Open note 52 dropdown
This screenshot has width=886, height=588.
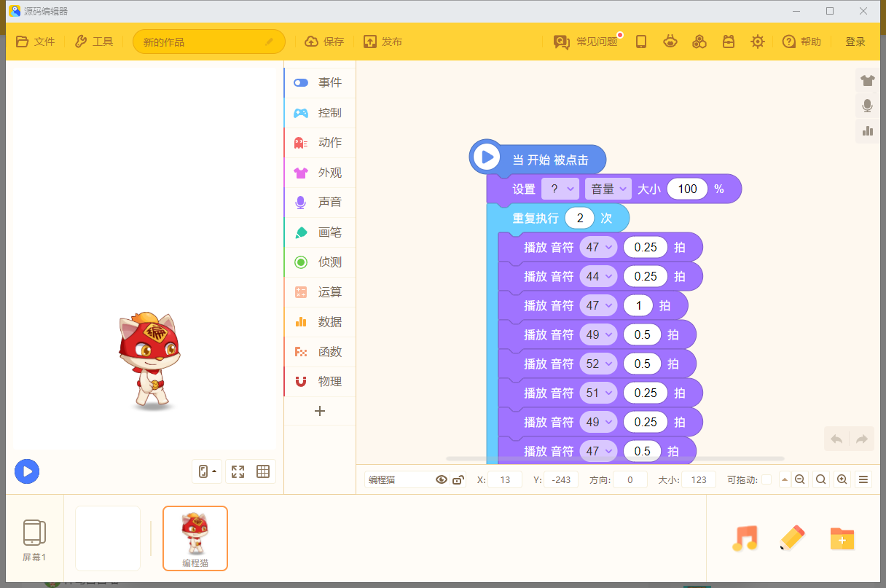(x=598, y=364)
